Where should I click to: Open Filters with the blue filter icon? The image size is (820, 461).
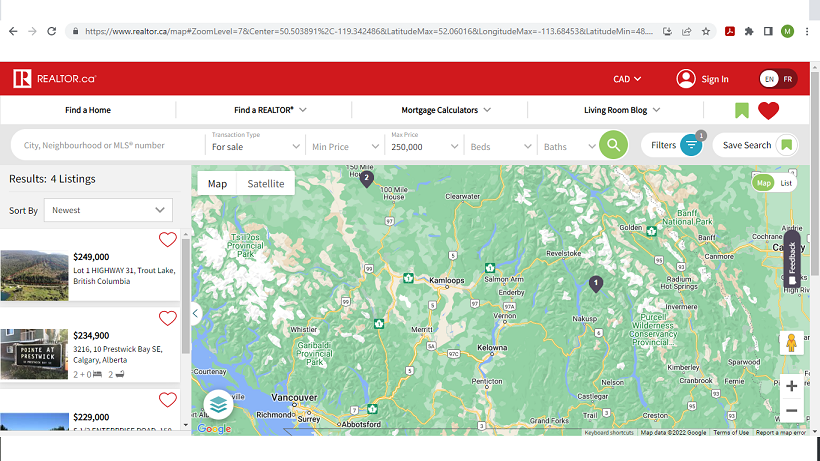click(x=691, y=145)
